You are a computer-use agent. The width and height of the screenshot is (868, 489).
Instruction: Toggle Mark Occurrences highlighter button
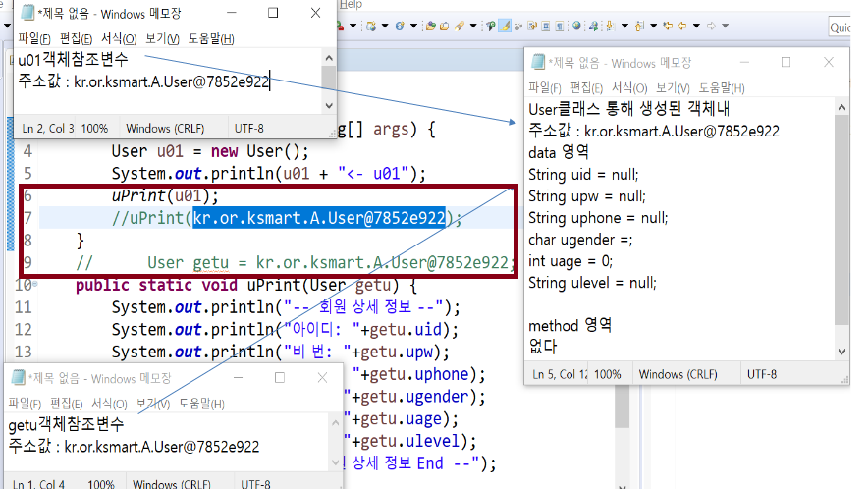(505, 27)
